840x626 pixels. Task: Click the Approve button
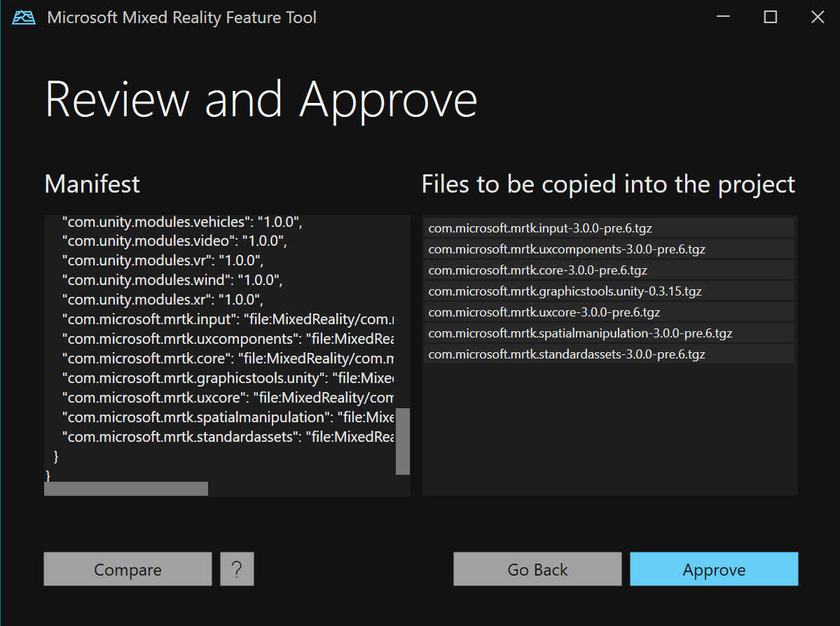(x=713, y=569)
